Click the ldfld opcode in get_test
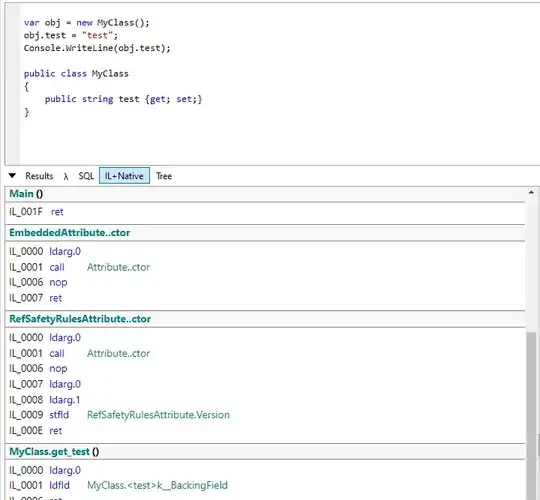 pos(59,486)
